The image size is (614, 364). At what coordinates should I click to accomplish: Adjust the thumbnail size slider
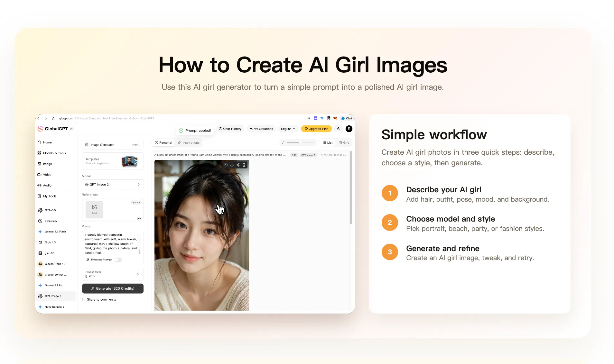pos(301,142)
